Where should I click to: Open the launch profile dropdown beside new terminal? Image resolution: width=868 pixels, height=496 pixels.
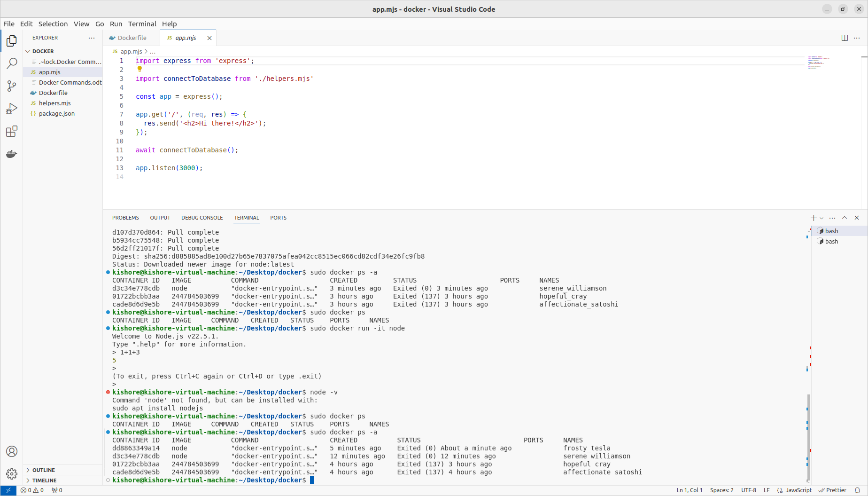pyautogui.click(x=821, y=218)
